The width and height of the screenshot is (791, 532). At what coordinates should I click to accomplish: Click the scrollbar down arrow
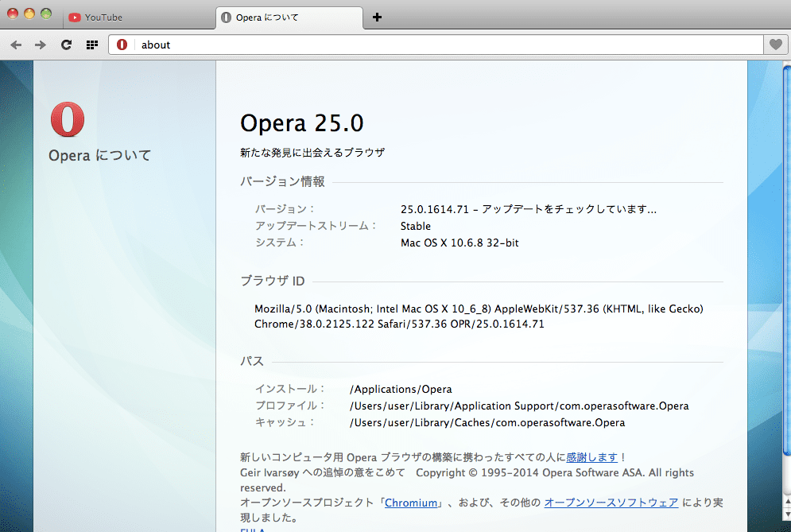coord(786,515)
